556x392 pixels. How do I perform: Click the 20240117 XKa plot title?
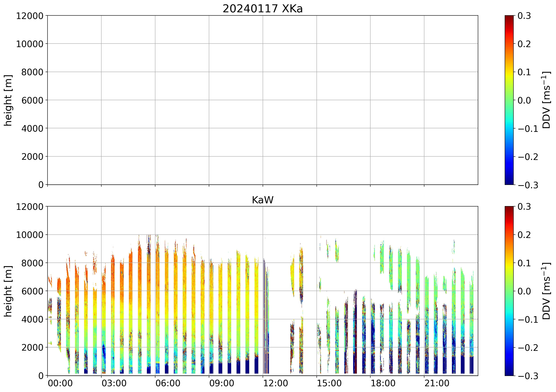[x=262, y=9]
